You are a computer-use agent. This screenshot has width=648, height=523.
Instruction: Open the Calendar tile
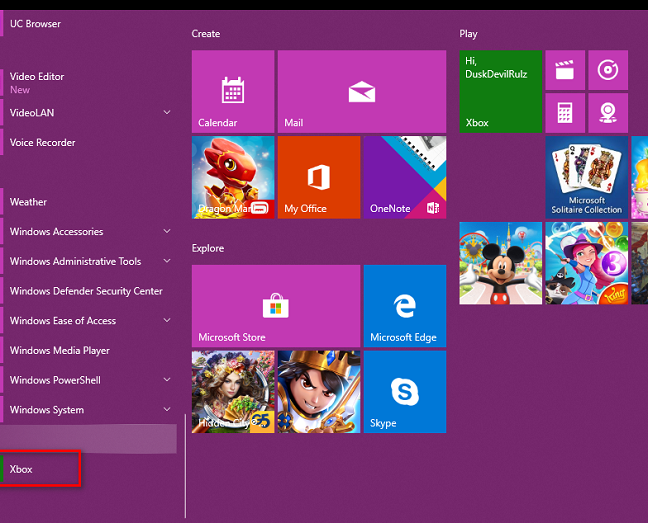[233, 91]
